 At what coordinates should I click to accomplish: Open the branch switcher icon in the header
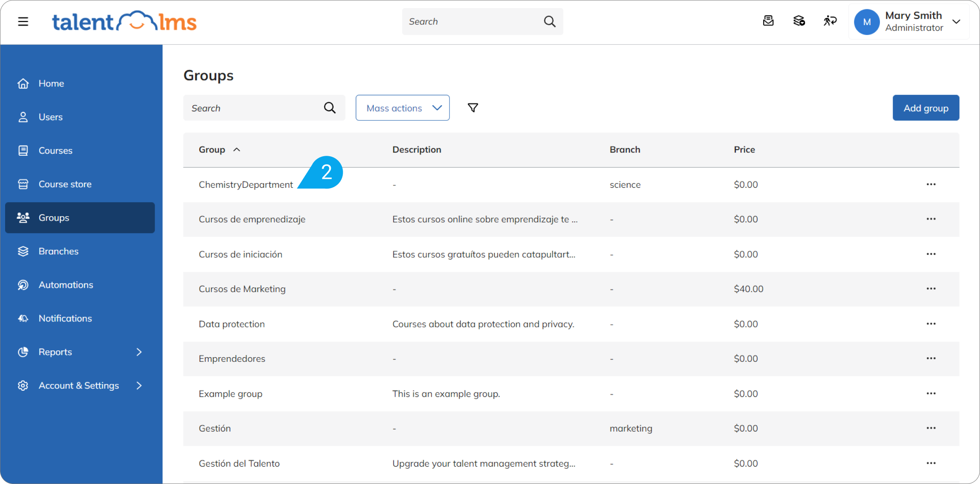799,21
